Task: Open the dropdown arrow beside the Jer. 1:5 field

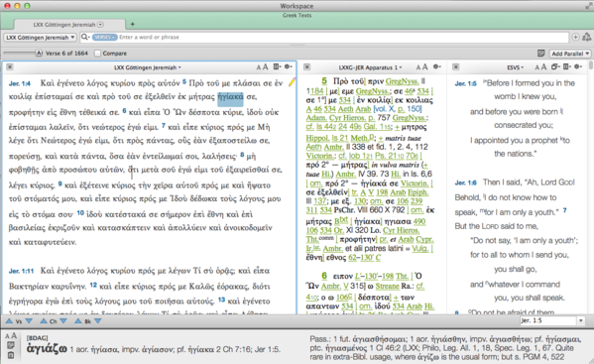Action: [581, 320]
